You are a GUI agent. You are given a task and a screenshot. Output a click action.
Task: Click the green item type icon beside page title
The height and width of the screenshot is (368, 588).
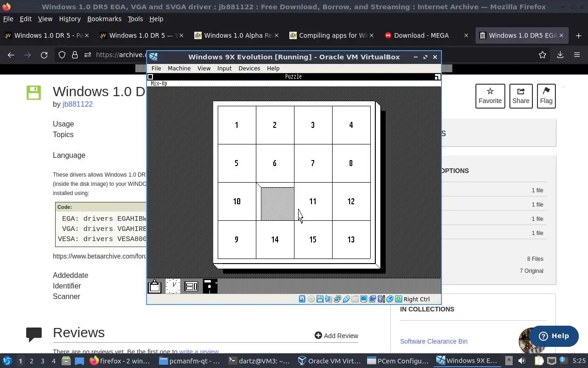coord(34,92)
